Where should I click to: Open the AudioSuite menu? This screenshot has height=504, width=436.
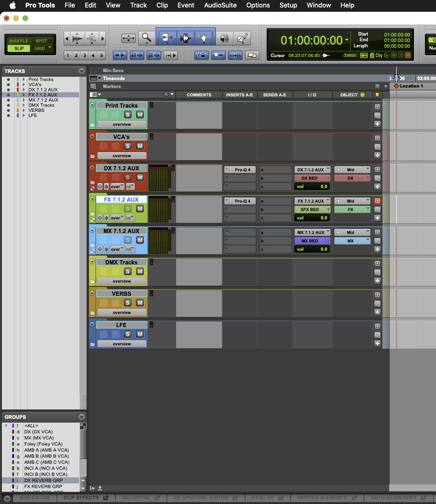point(220,5)
